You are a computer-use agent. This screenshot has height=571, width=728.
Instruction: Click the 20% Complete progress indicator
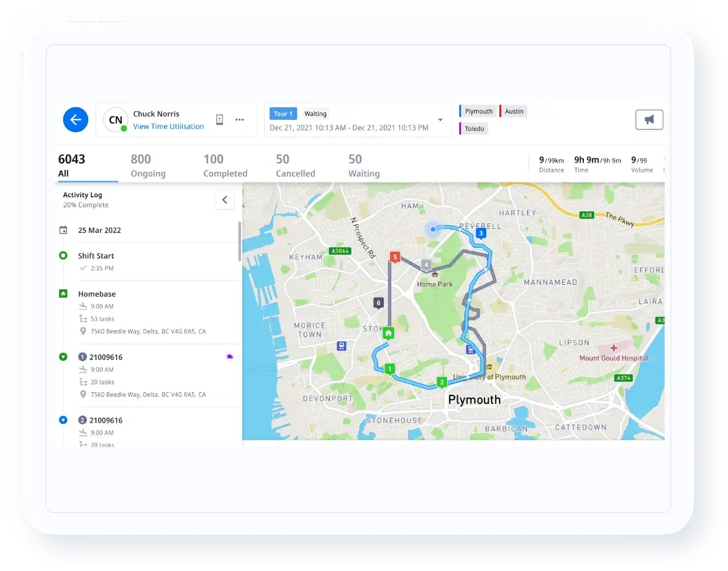tap(85, 205)
